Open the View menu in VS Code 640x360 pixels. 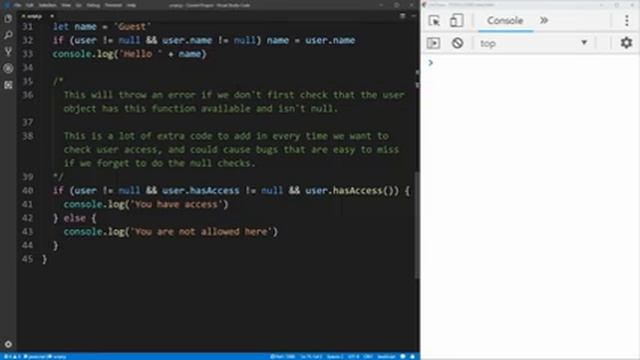pos(66,5)
